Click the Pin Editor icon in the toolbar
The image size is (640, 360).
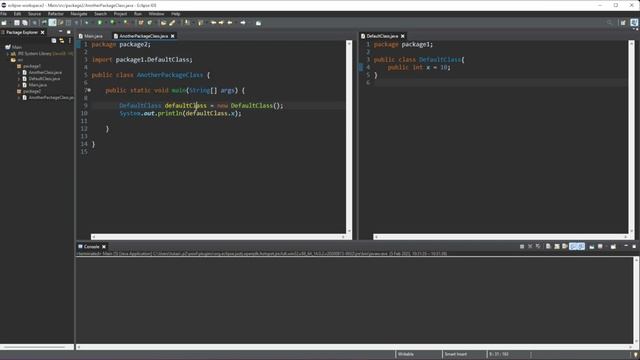(x=258, y=23)
